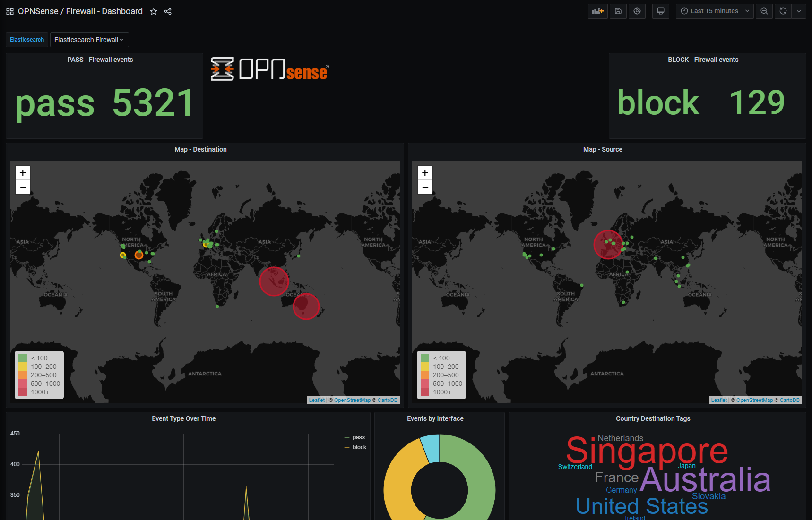This screenshot has width=812, height=520.
Task: Zoom out the time range
Action: point(764,11)
